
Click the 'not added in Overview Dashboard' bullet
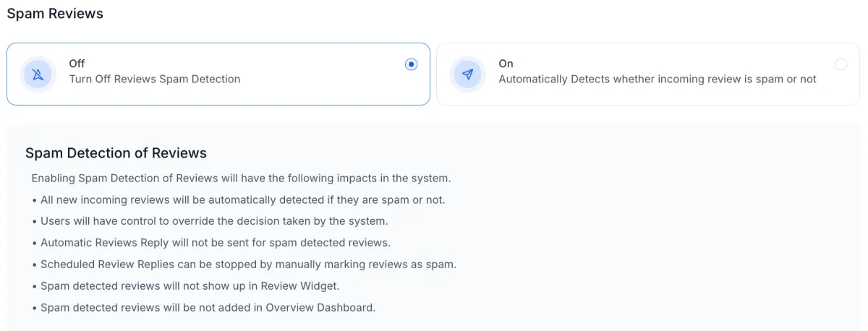click(203, 308)
